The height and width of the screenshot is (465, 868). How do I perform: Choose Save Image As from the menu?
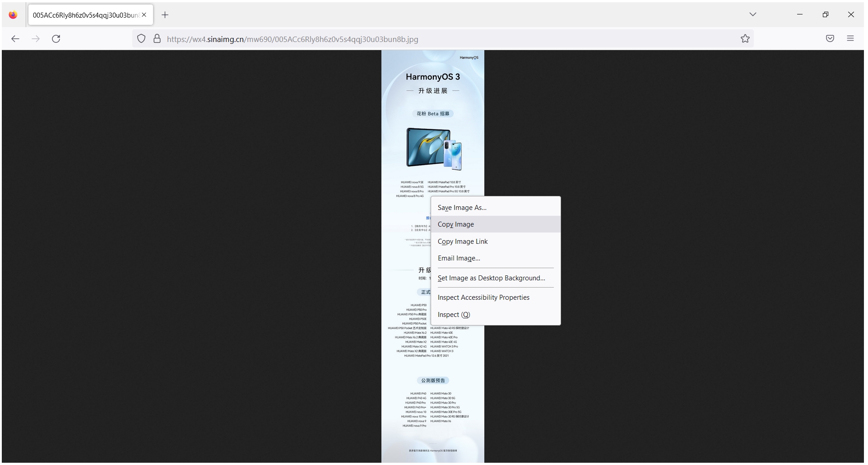click(x=462, y=207)
